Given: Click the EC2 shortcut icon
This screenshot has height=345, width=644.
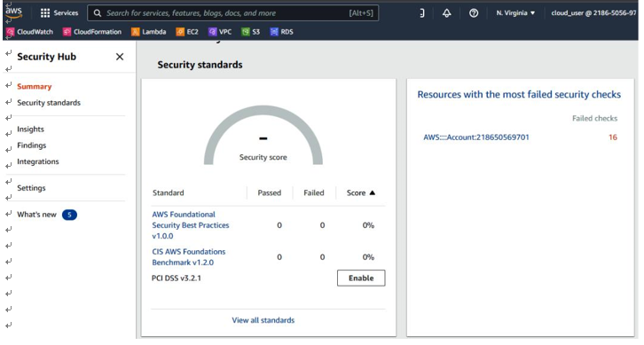Looking at the screenshot, I should pos(180,32).
